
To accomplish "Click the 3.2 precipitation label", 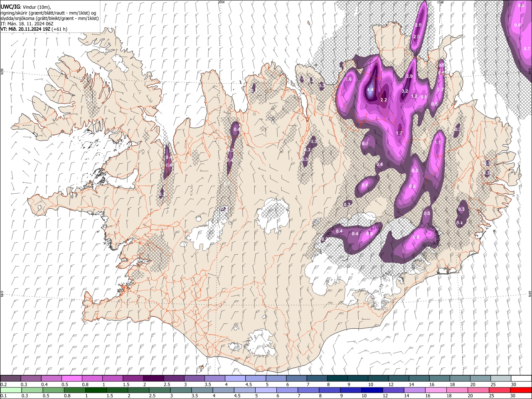I will [x=406, y=91].
